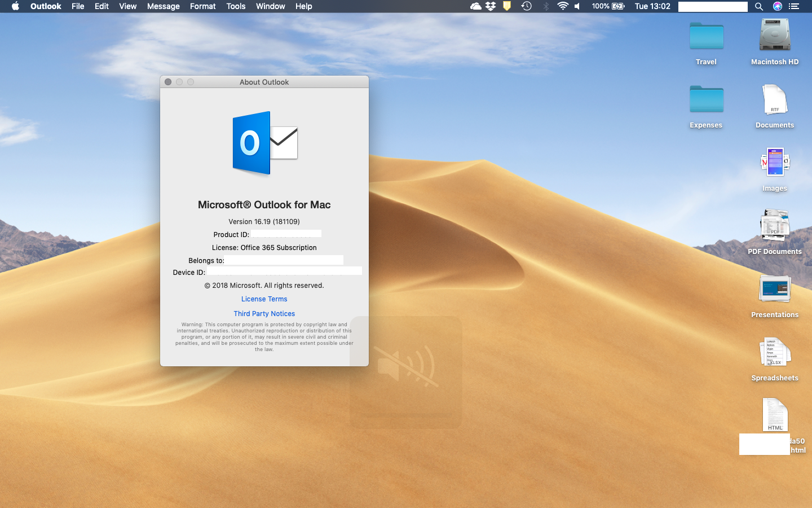The image size is (812, 508).
Task: Click the 2018 Microsoft copyright line
Action: [x=264, y=286]
